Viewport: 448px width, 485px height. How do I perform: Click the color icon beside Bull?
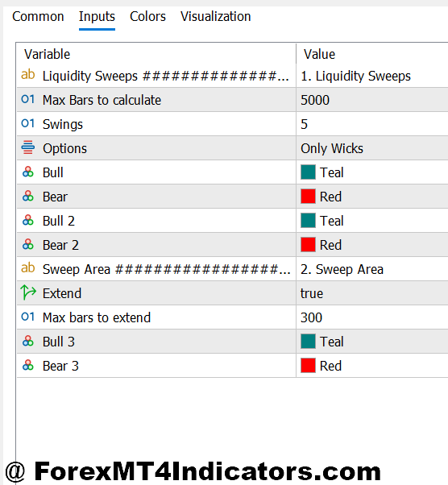pyautogui.click(x=28, y=172)
